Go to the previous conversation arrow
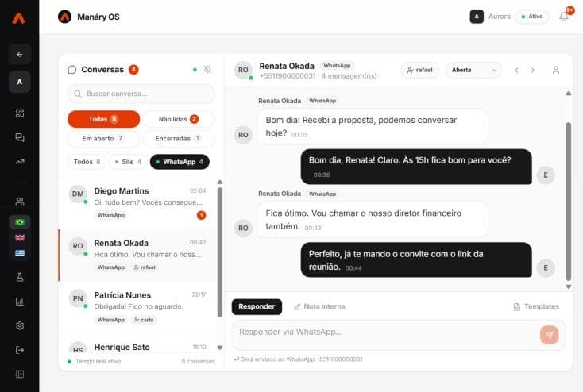Screen dimensions: 583x392 [516, 70]
